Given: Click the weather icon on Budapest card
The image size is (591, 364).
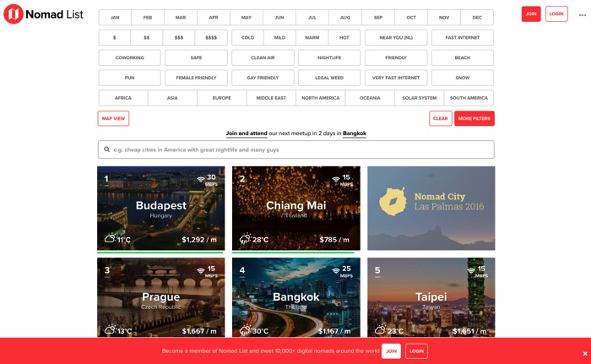Looking at the screenshot, I should [x=110, y=239].
